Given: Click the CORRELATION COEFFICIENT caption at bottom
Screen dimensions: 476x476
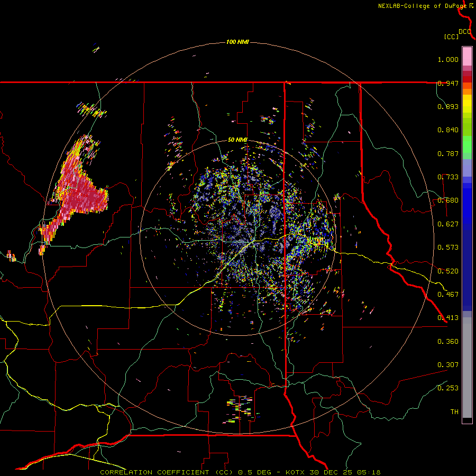Looking at the screenshot, I should pyautogui.click(x=240, y=472).
